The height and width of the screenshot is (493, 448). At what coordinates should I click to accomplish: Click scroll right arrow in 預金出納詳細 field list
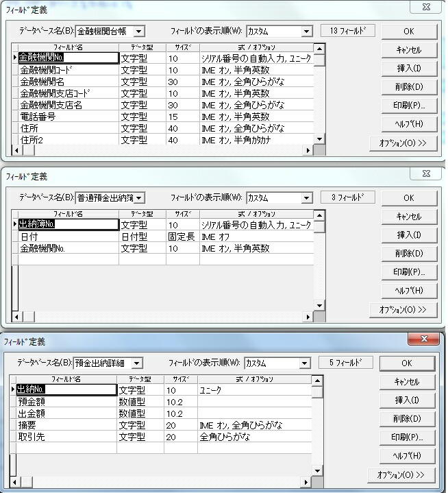click(x=306, y=482)
